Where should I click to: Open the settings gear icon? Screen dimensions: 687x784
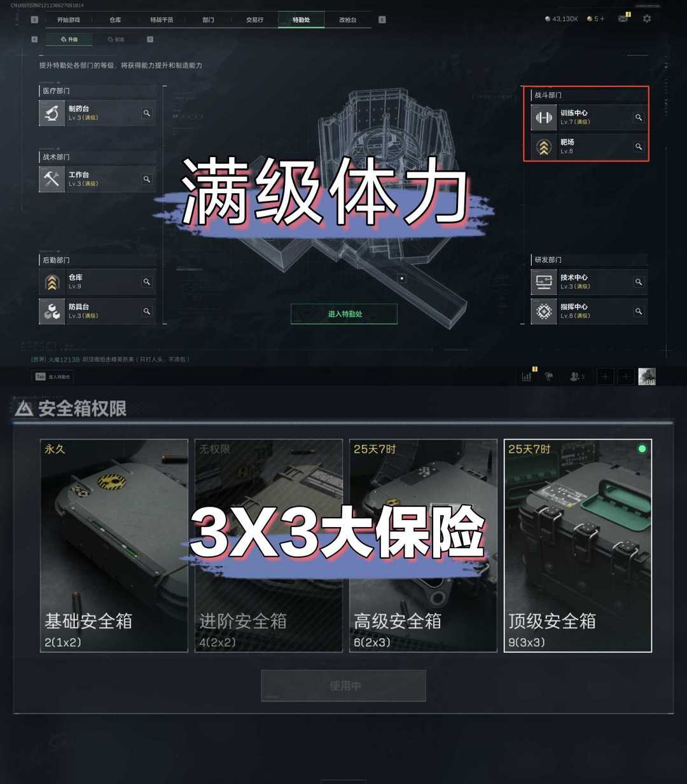point(647,19)
